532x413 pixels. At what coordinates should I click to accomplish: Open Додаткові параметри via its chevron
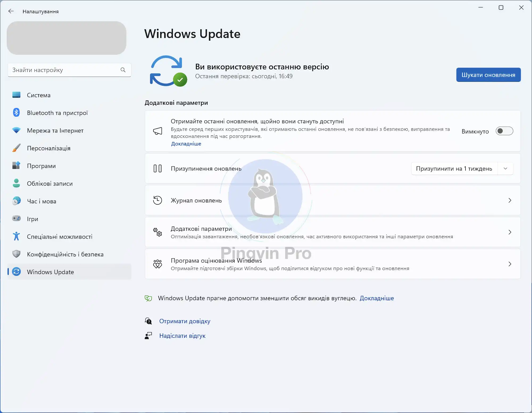tap(510, 232)
